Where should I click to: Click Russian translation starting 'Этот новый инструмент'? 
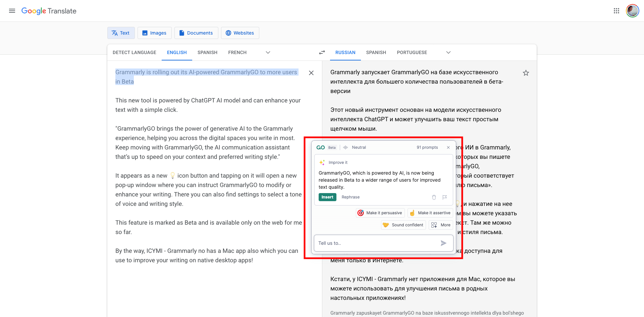click(x=416, y=119)
